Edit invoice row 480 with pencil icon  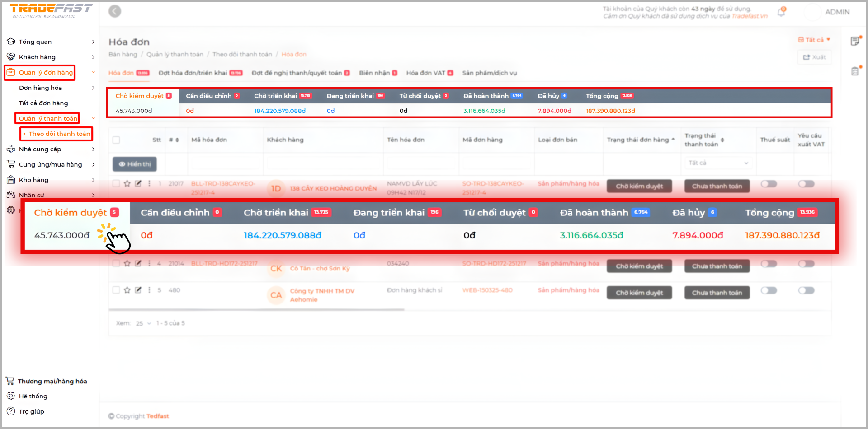(138, 290)
